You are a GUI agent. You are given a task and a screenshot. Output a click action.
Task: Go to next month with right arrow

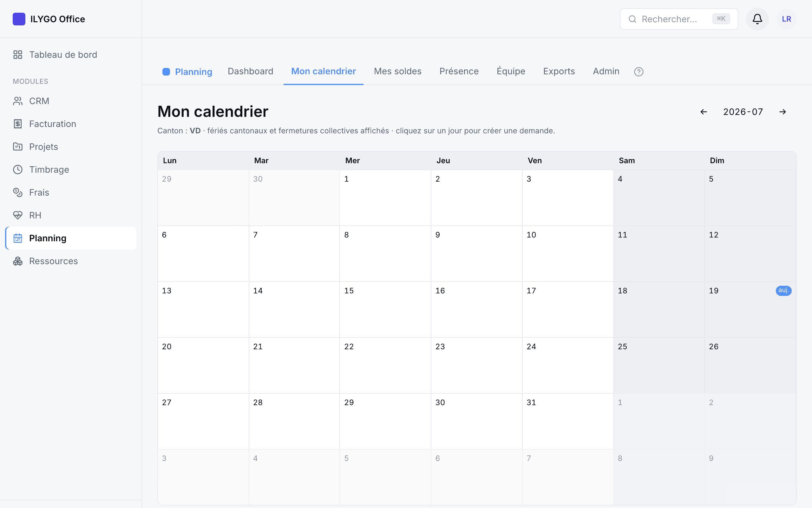click(783, 112)
